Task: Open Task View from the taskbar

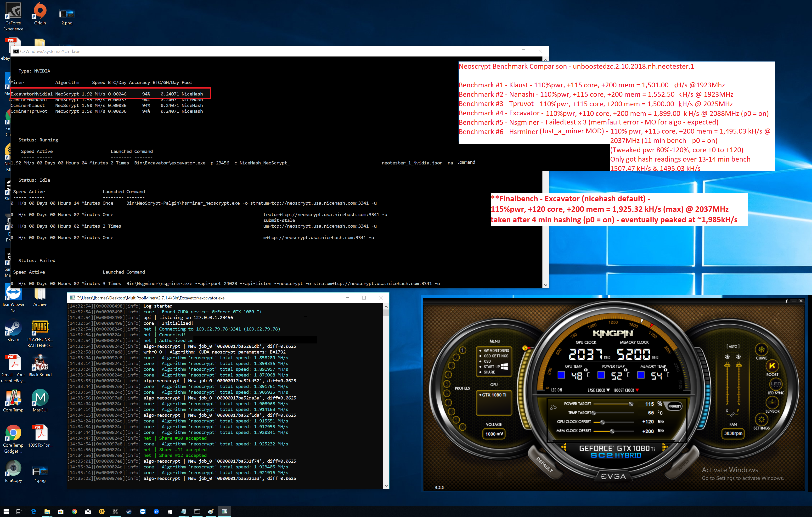Action: pyautogui.click(x=19, y=511)
